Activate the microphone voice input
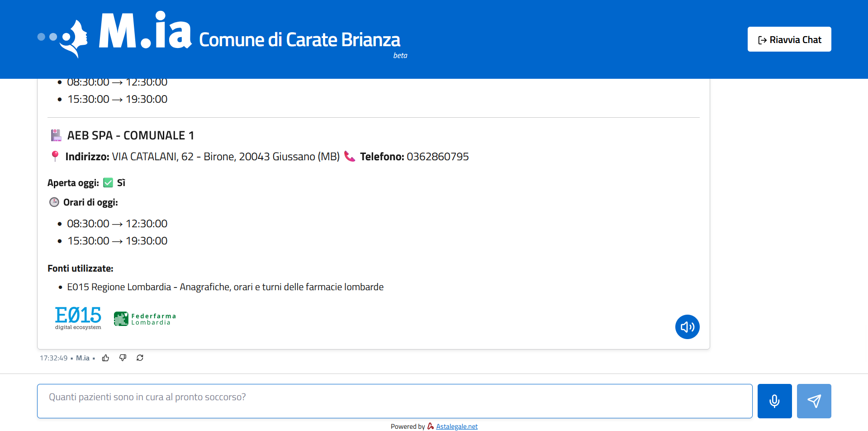Image resolution: width=868 pixels, height=431 pixels. click(774, 401)
